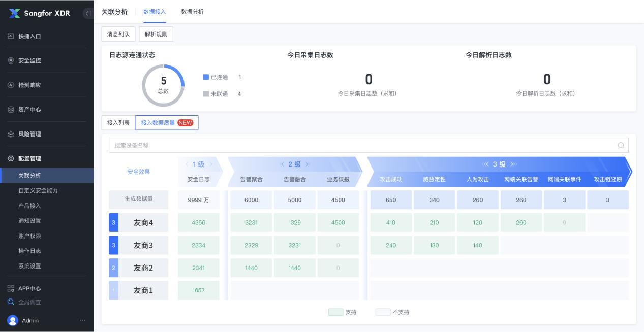Viewport: 644px width, 332px height.
Task: Click the 资产中心 database icon
Action: tap(11, 109)
